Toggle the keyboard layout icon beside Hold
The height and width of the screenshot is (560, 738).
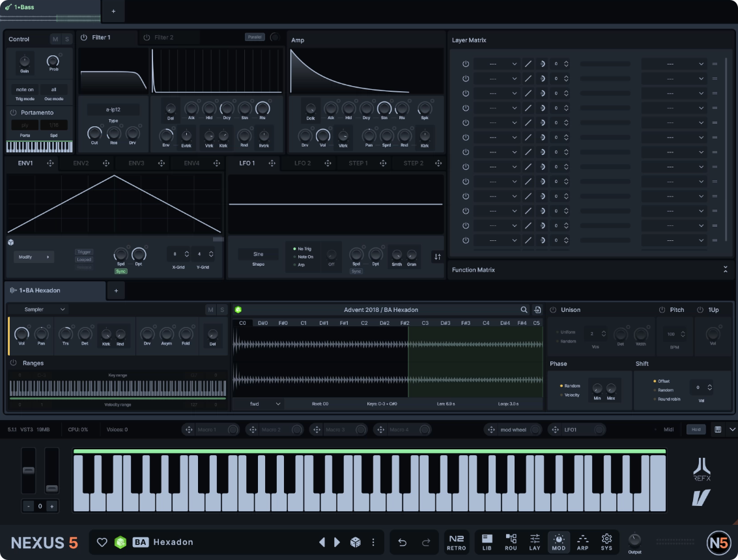pos(718,429)
